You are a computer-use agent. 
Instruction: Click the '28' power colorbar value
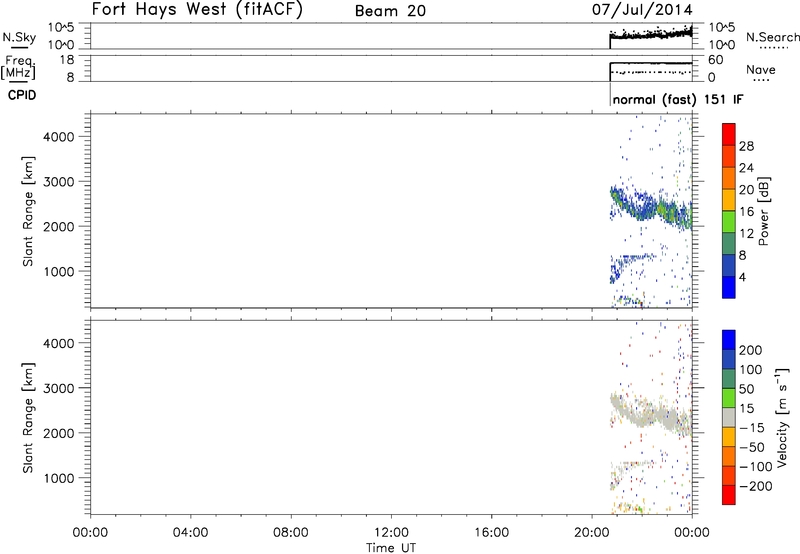[x=746, y=146]
